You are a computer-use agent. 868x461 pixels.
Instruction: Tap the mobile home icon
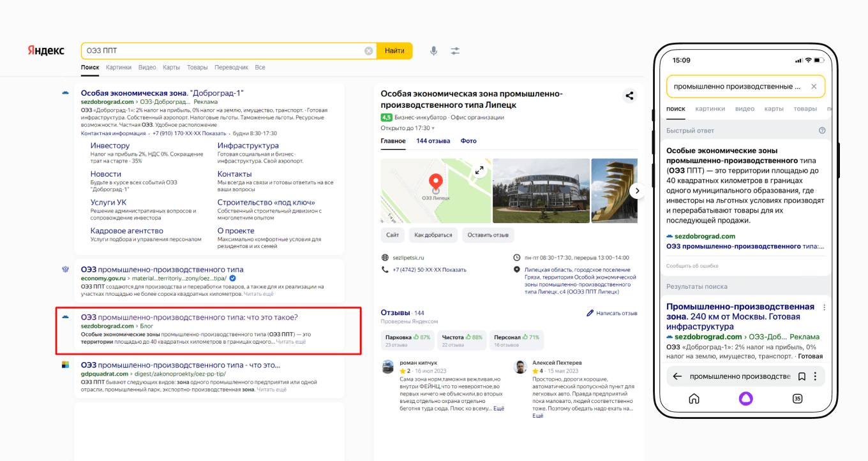(x=694, y=399)
